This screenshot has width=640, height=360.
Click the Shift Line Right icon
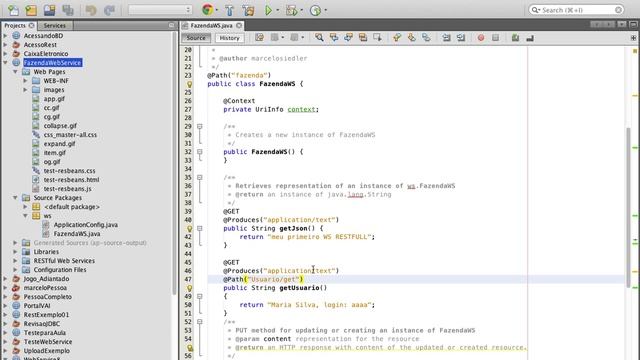pyautogui.click(x=461, y=38)
